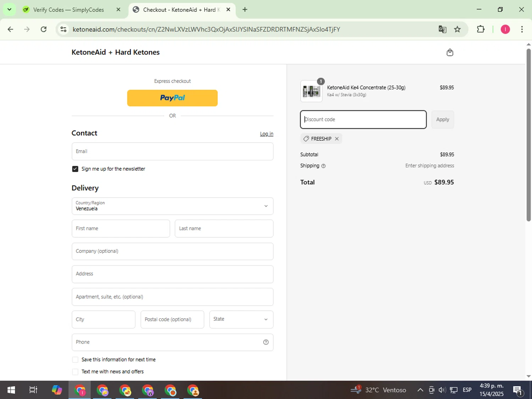Open a new browser tab
The width and height of the screenshot is (532, 399).
click(245, 10)
